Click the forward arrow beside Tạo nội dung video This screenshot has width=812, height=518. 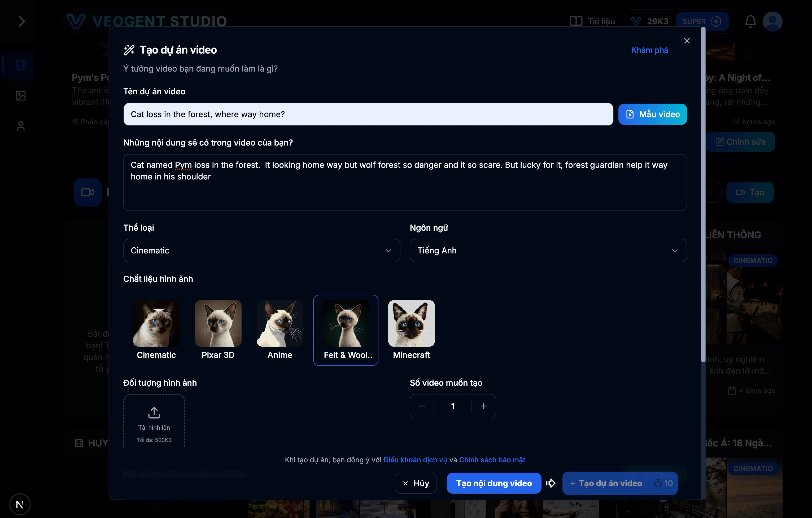(551, 483)
